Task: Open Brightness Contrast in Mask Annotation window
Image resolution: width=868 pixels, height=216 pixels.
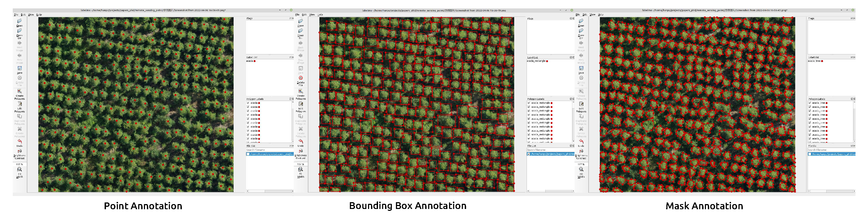Action: pyautogui.click(x=581, y=154)
